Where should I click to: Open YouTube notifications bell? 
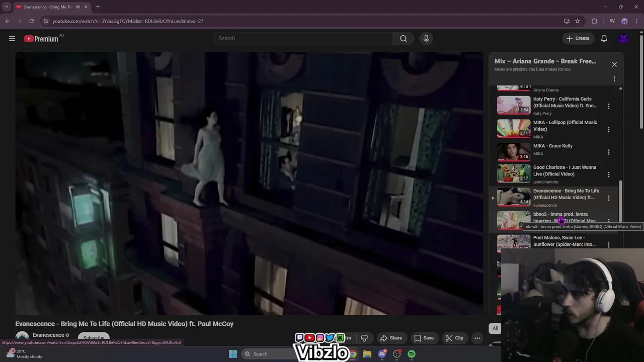pos(604,38)
